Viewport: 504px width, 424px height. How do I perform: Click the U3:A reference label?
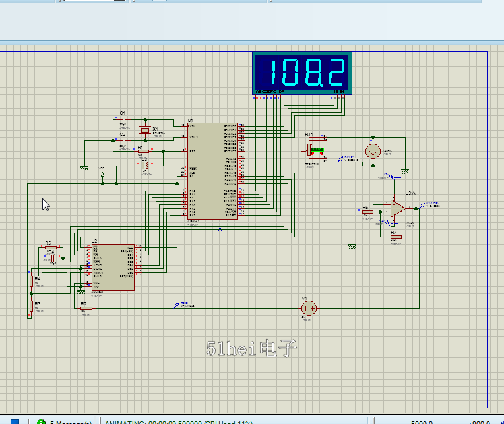pyautogui.click(x=410, y=193)
